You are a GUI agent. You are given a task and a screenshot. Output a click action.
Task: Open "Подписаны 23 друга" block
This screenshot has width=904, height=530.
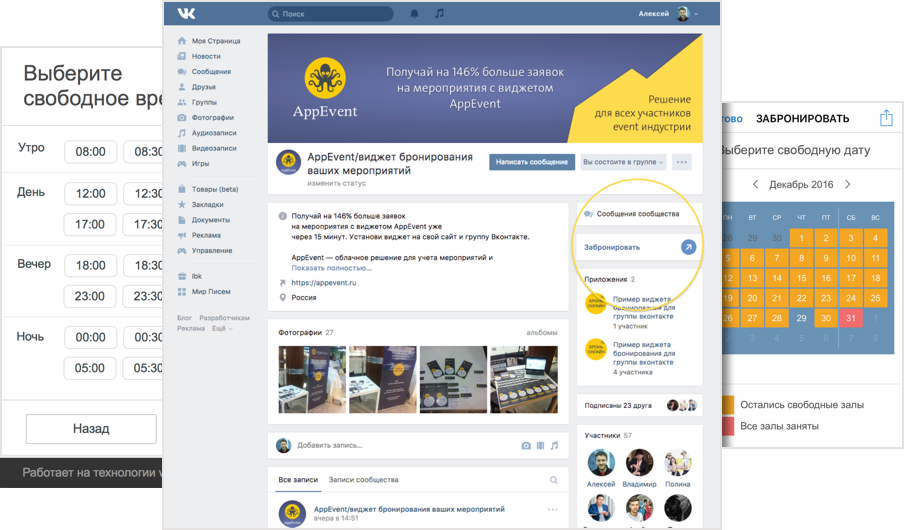(x=640, y=405)
